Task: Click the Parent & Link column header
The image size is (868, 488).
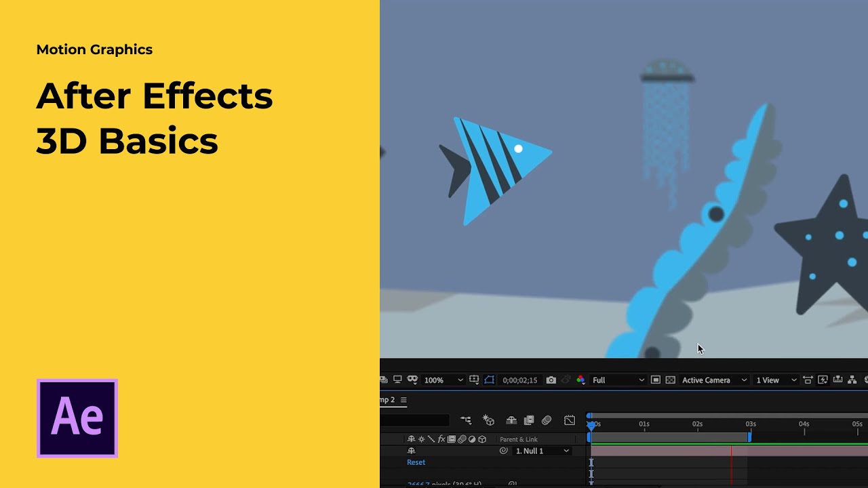Action: point(519,439)
